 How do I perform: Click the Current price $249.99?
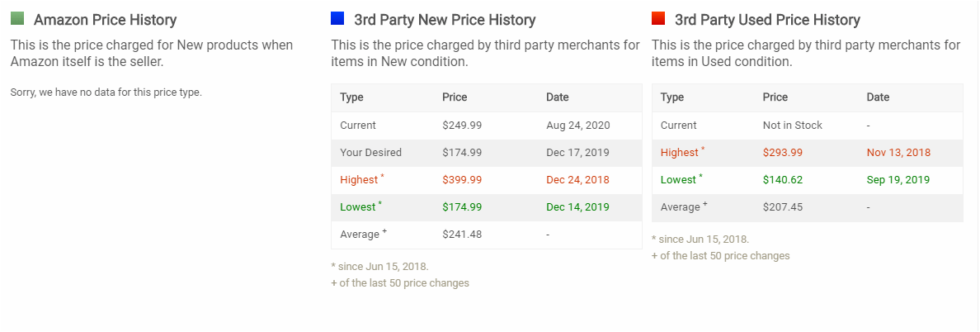click(x=462, y=125)
